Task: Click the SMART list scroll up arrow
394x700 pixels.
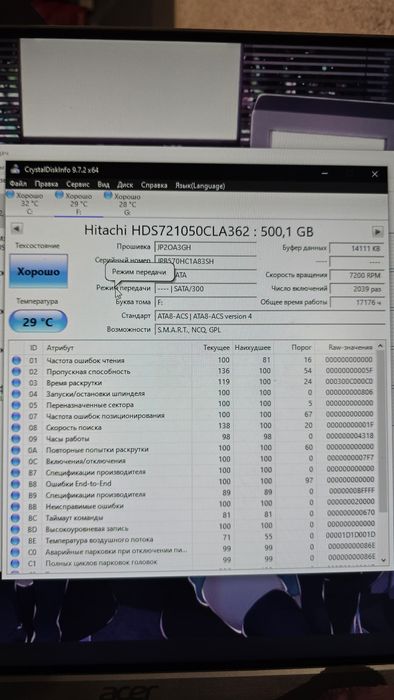Action: click(381, 346)
